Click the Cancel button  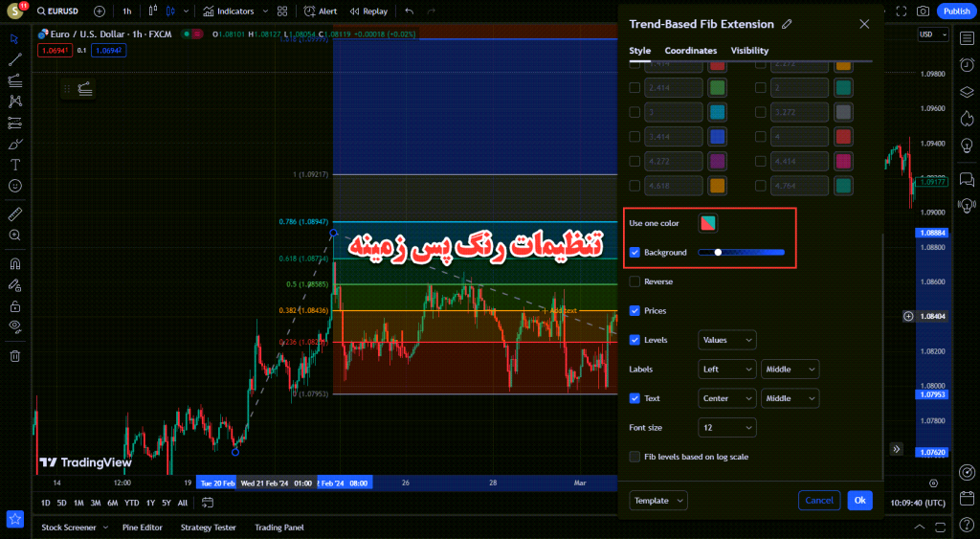pyautogui.click(x=819, y=501)
